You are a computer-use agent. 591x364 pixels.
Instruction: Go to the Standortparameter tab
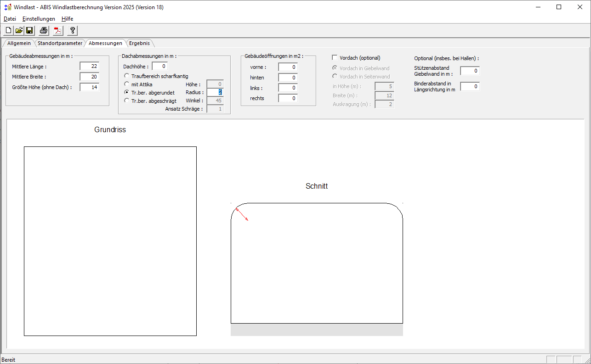[x=60, y=43]
